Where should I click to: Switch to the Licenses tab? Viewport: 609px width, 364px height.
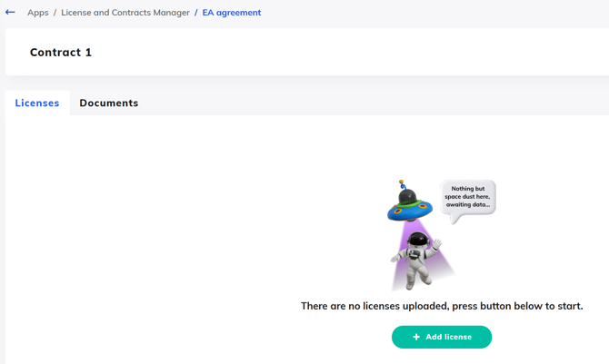point(37,103)
